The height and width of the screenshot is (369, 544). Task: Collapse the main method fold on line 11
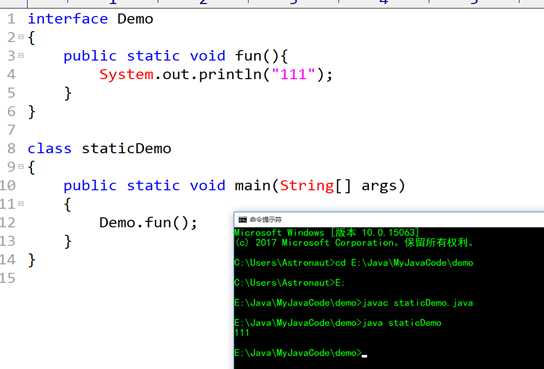point(21,204)
